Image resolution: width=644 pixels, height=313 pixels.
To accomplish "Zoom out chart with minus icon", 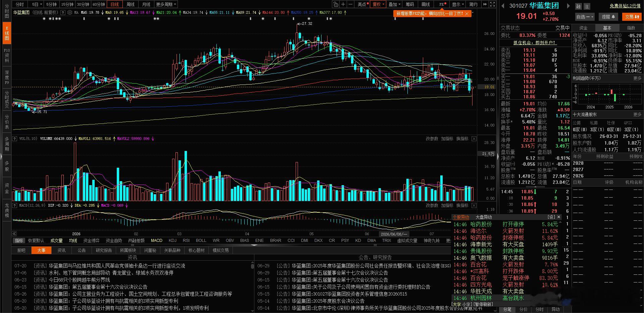I will [351, 4].
